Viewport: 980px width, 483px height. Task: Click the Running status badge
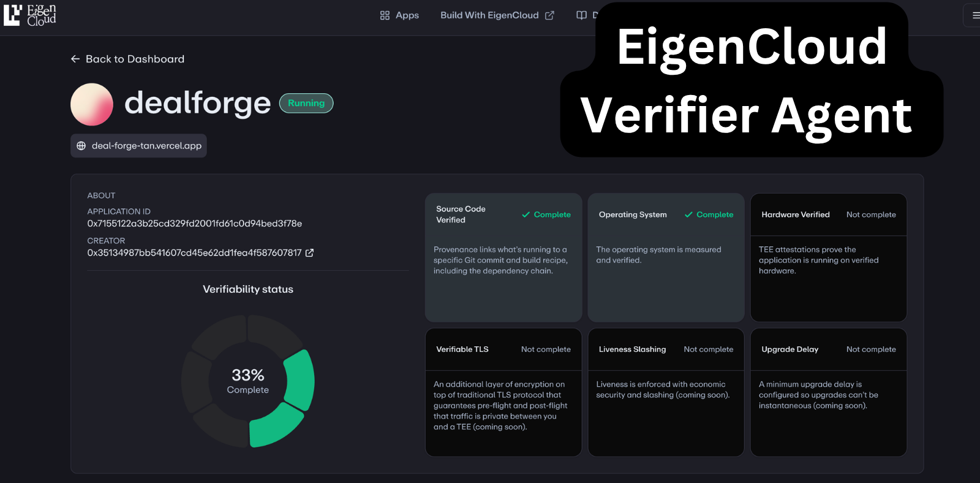point(306,103)
